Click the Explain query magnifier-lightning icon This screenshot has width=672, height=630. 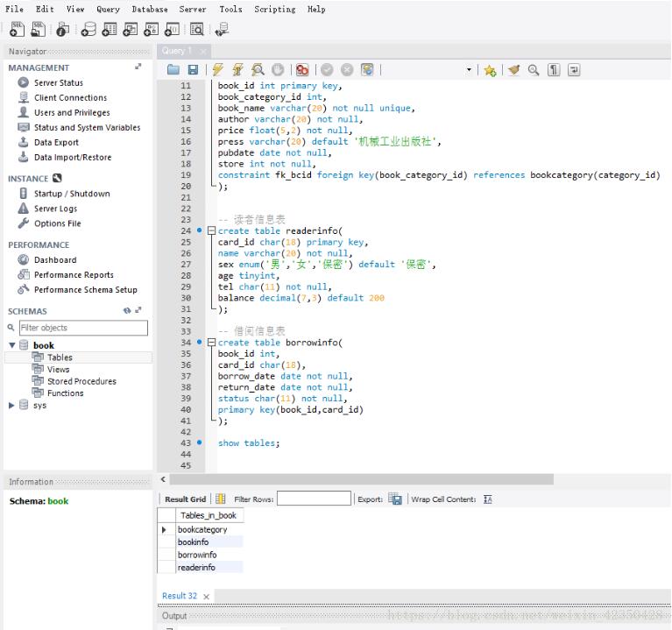pos(258,70)
